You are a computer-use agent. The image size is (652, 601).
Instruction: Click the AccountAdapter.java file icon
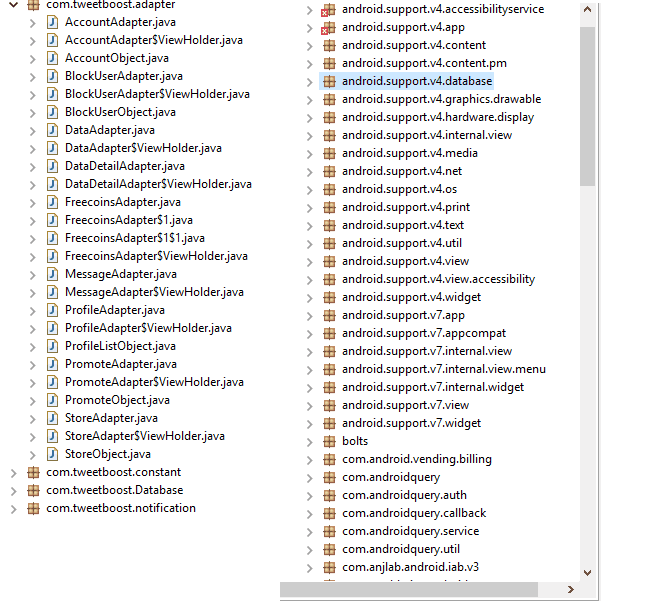pos(51,22)
